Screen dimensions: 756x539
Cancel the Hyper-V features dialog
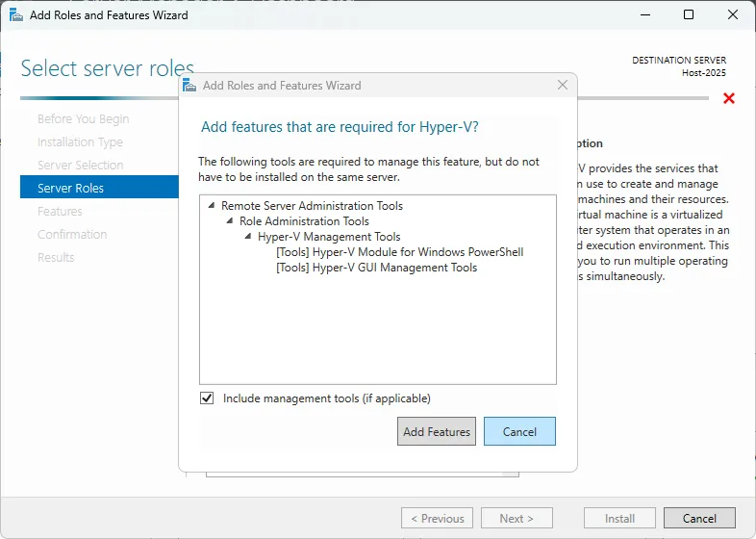(519, 431)
